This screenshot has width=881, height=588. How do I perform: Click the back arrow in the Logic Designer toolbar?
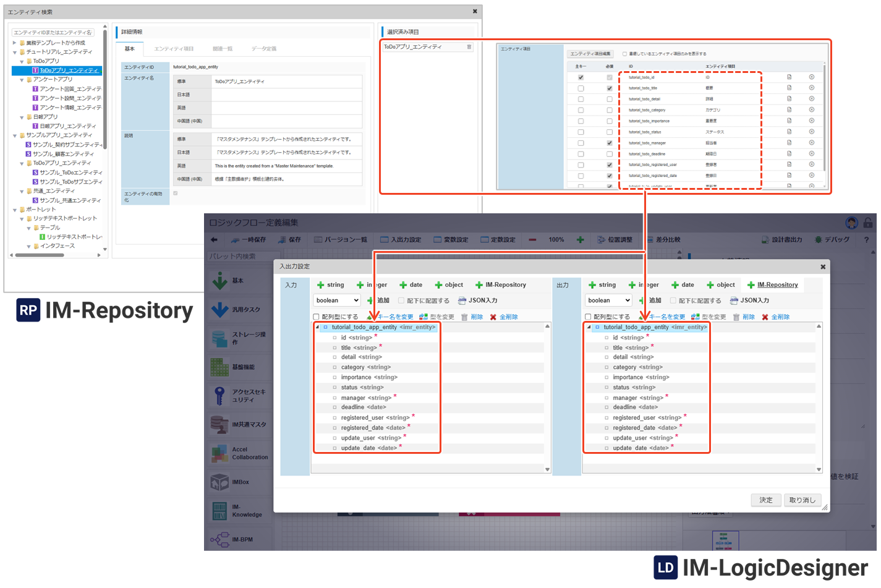(214, 240)
